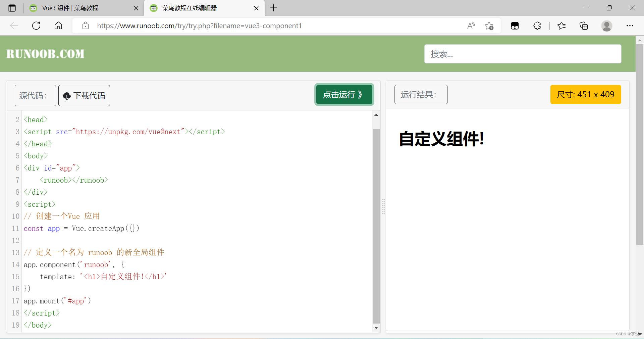Click the line app.component('runoob', {
644x339 pixels.
pyautogui.click(x=74, y=264)
